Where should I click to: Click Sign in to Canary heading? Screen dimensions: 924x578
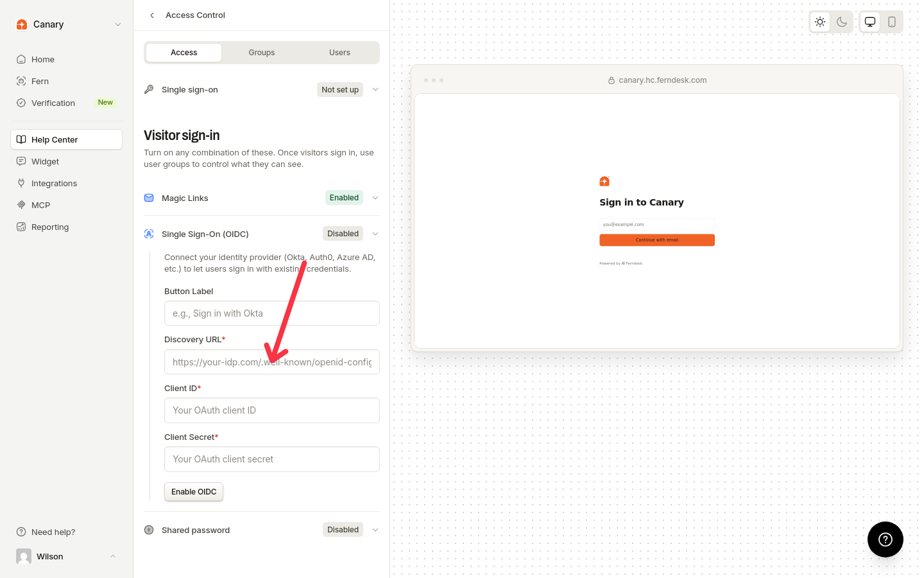point(642,202)
